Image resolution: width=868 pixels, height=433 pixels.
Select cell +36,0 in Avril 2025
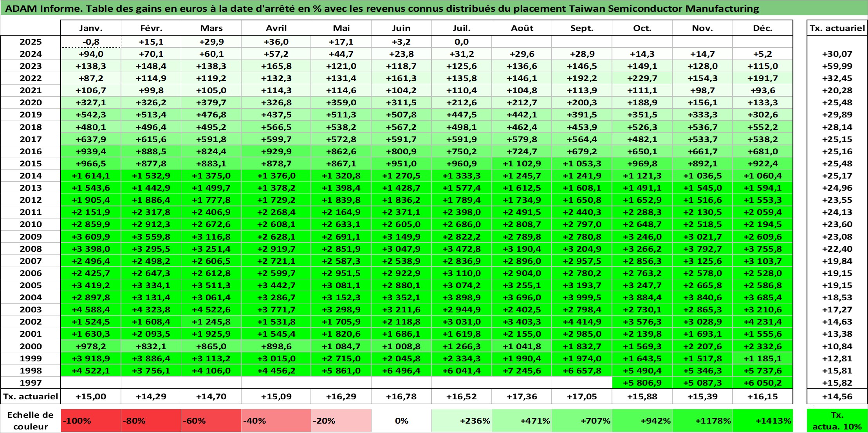276,42
